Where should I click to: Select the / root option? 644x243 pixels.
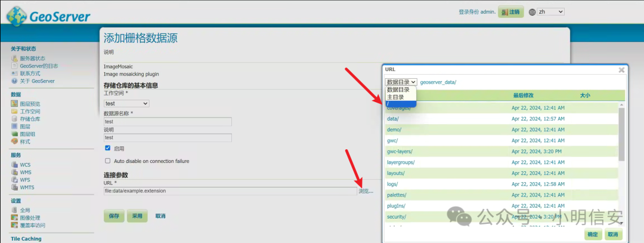coord(401,104)
